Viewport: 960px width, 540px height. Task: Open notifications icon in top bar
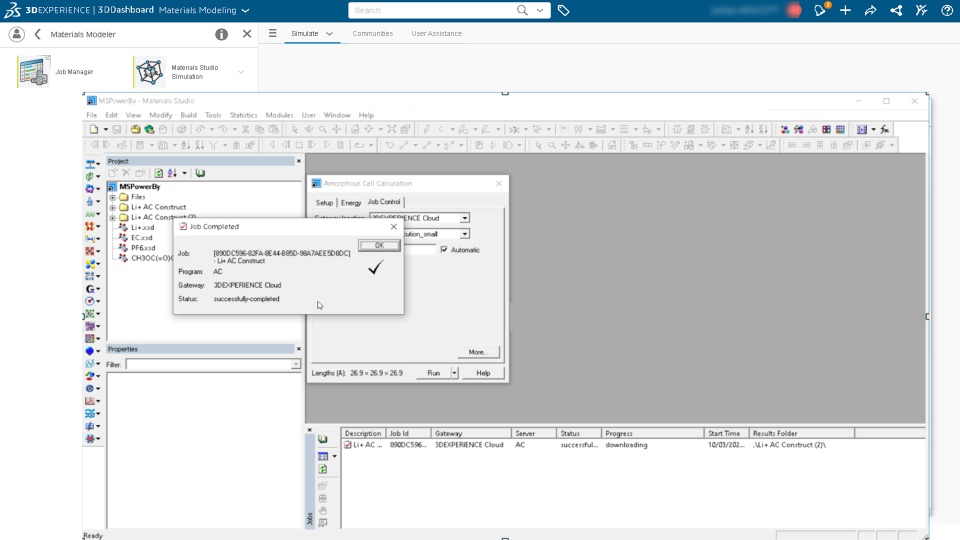coord(820,10)
